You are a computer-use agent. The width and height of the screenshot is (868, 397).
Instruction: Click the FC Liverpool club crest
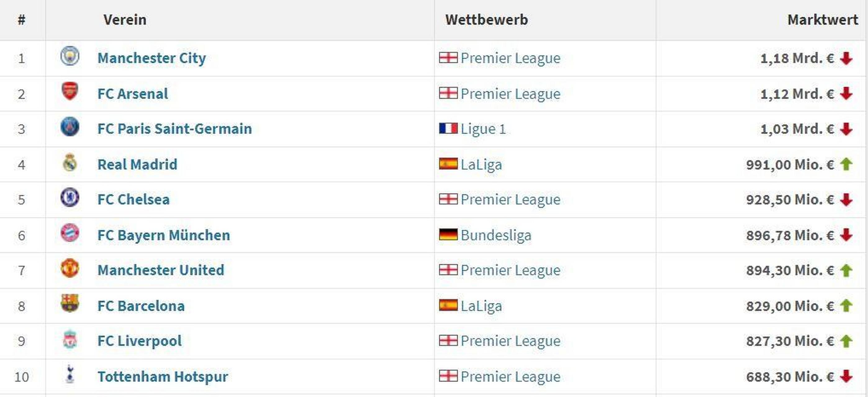pyautogui.click(x=70, y=339)
